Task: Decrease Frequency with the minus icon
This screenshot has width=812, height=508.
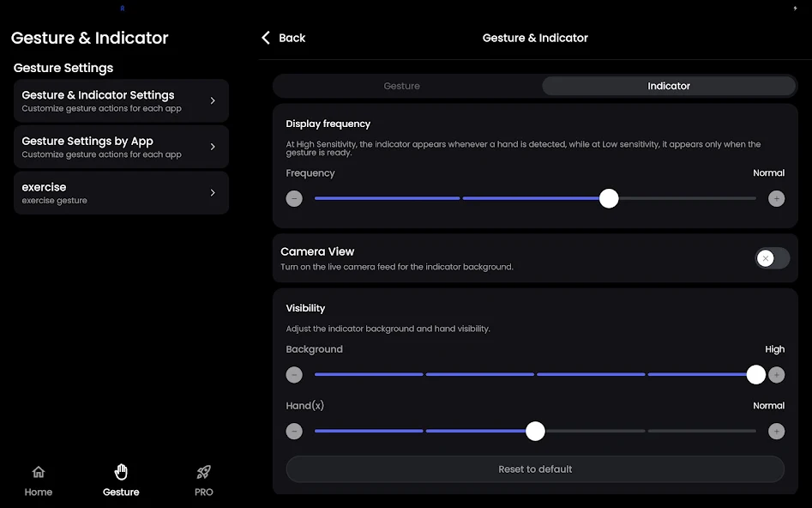Action: (x=294, y=199)
